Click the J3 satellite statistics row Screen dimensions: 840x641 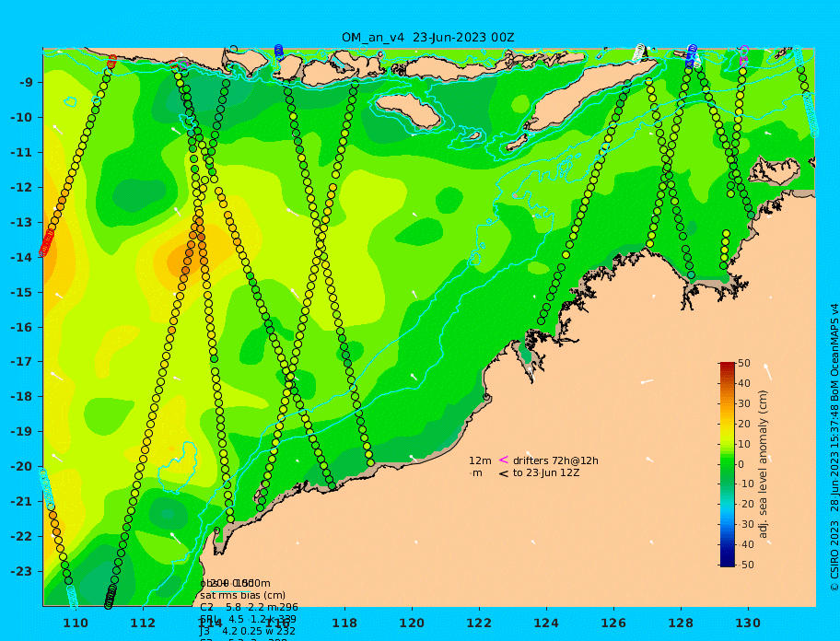pyautogui.click(x=249, y=632)
